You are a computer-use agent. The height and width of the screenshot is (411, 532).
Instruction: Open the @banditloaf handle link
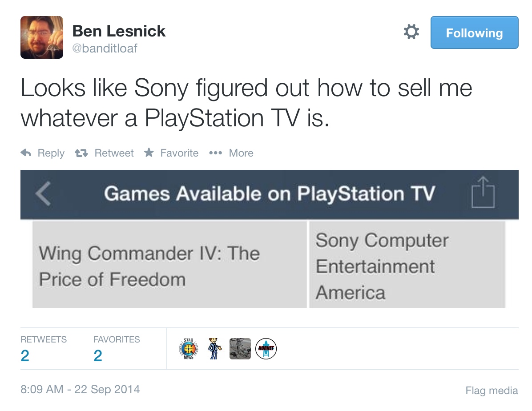105,48
